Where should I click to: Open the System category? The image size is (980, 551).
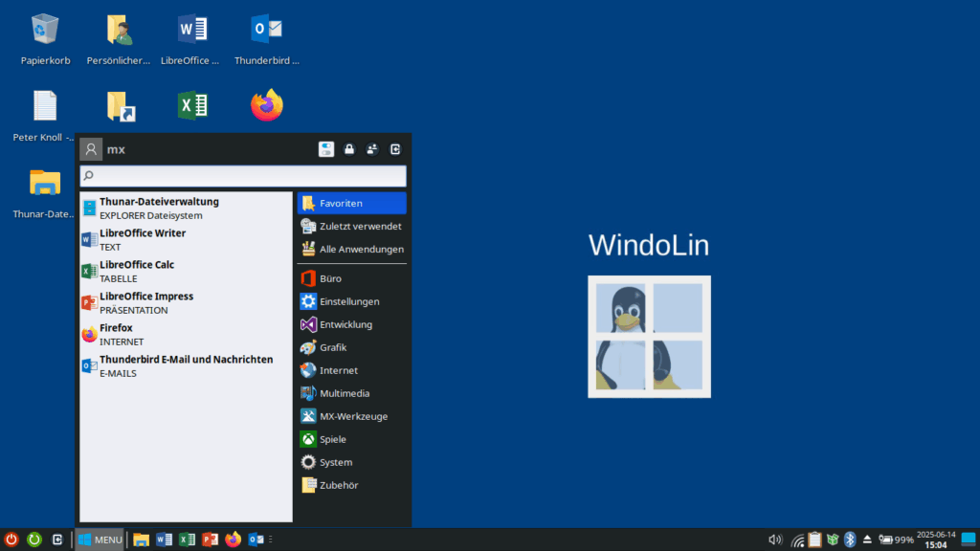(352, 462)
